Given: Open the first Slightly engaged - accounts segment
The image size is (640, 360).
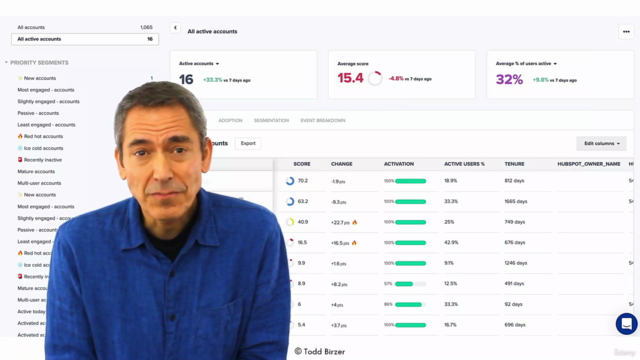Looking at the screenshot, I should pyautogui.click(x=49, y=101).
